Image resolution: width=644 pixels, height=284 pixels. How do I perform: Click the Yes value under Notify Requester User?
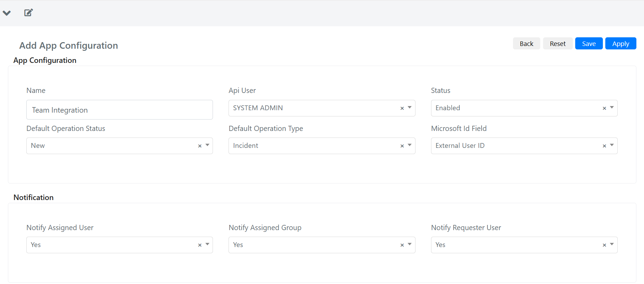click(440, 245)
